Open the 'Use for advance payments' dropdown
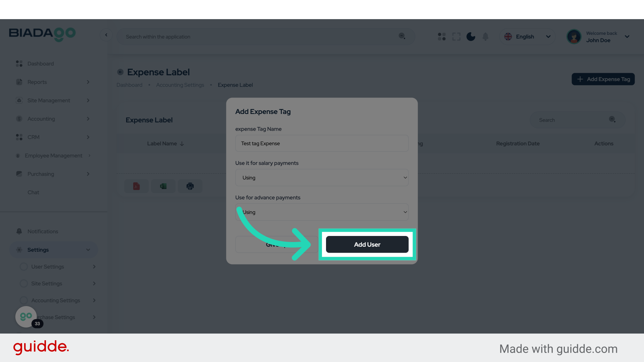 click(x=321, y=212)
